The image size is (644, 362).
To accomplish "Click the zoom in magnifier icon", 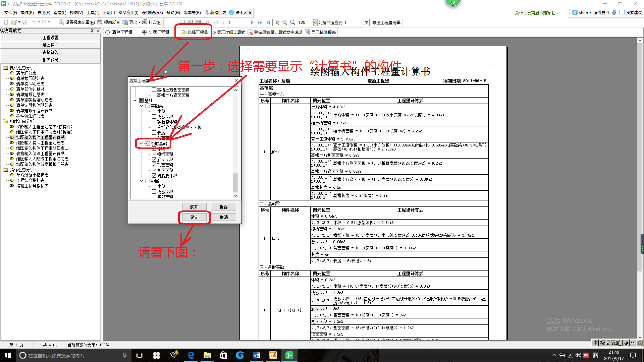I will click(x=277, y=22).
